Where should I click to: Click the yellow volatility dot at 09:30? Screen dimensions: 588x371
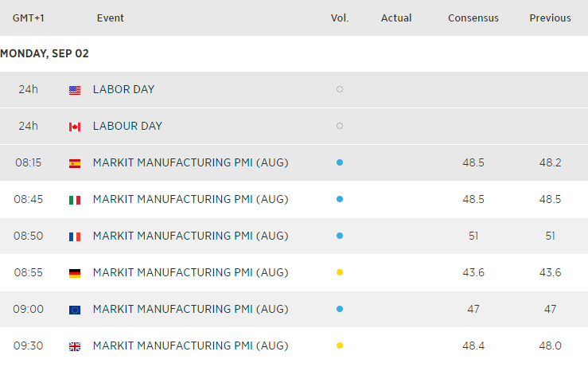point(340,346)
